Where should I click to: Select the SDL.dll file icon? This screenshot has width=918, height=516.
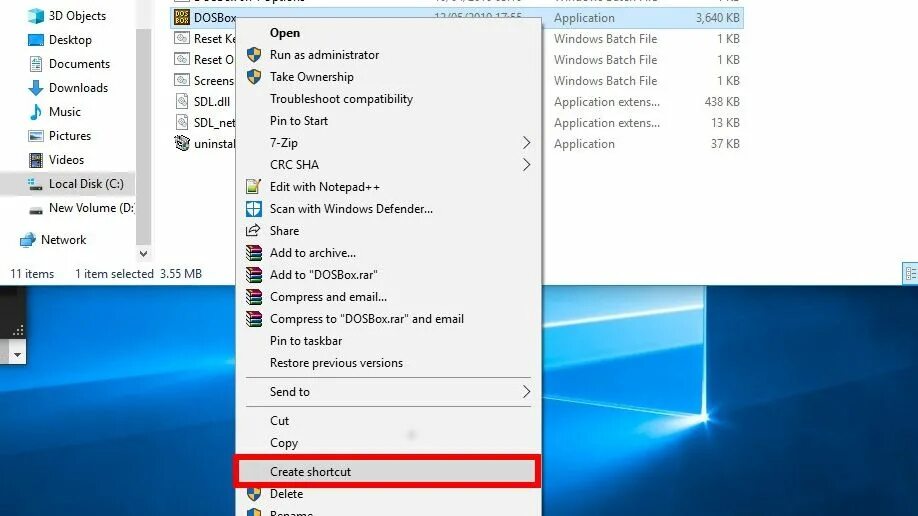coord(182,101)
